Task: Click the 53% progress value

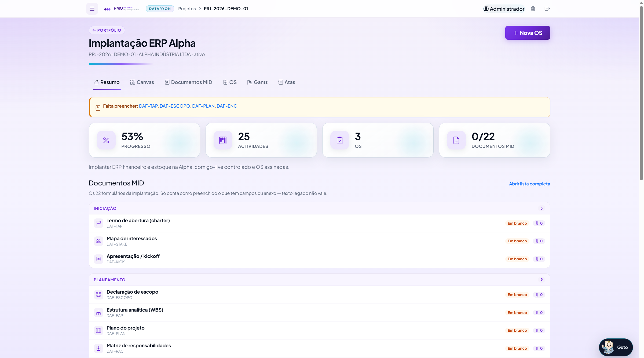Action: 132,137
